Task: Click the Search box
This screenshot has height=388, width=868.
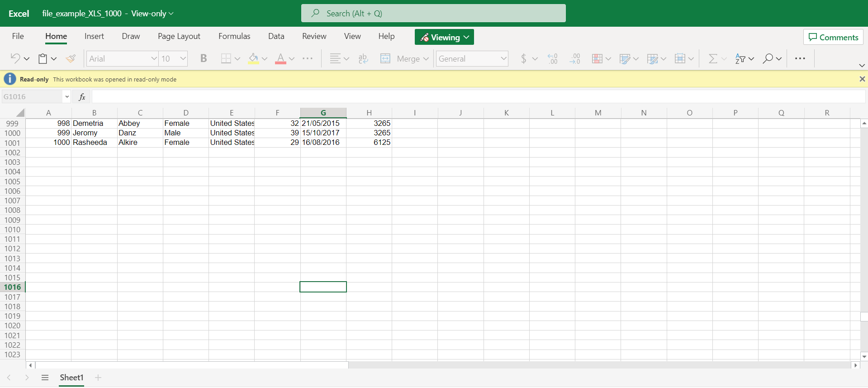Action: tap(433, 13)
